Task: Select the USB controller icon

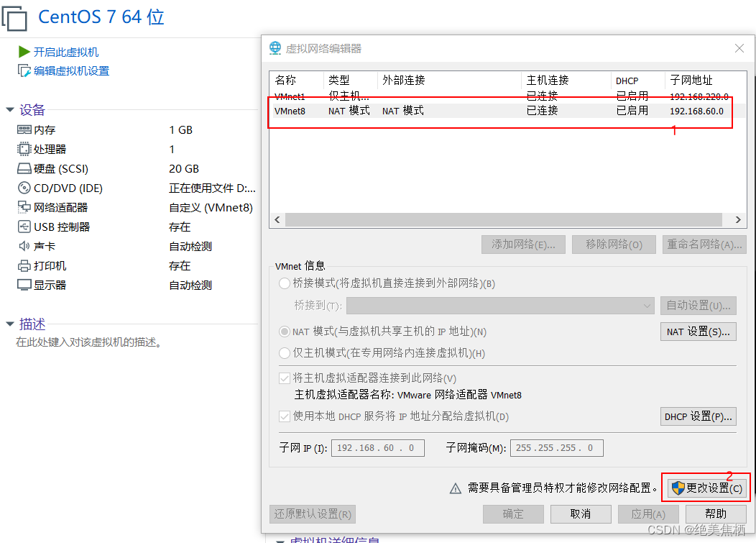Action: click(x=24, y=227)
